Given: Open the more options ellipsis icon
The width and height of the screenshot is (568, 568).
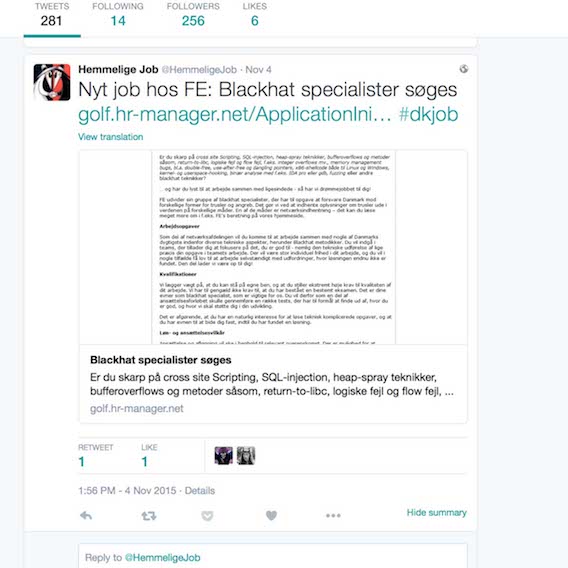Looking at the screenshot, I should tap(333, 515).
